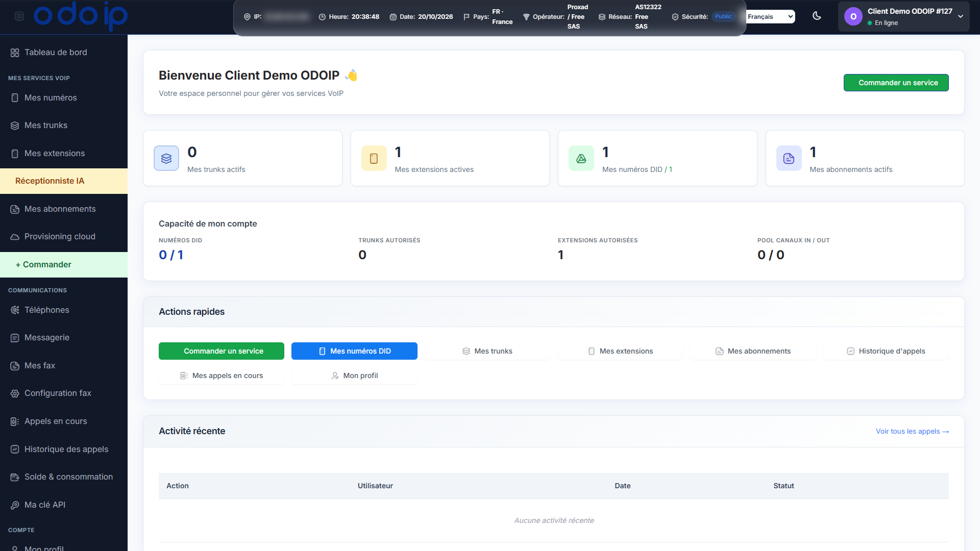Image resolution: width=980 pixels, height=551 pixels.
Task: Follow the Voir tous les appels link
Action: pos(912,431)
